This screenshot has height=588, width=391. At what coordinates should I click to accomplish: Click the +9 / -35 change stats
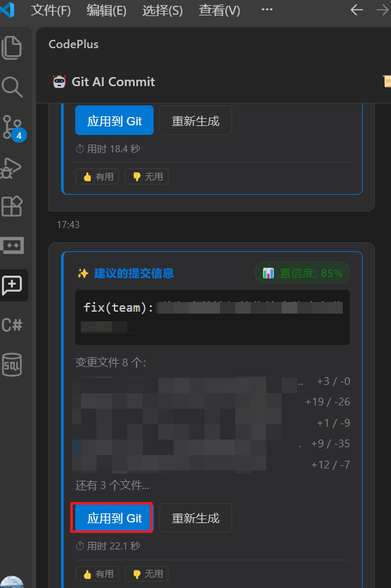coord(330,443)
